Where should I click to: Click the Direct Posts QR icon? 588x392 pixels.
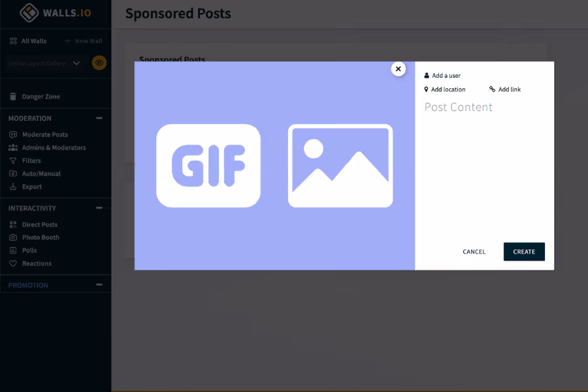(13, 224)
